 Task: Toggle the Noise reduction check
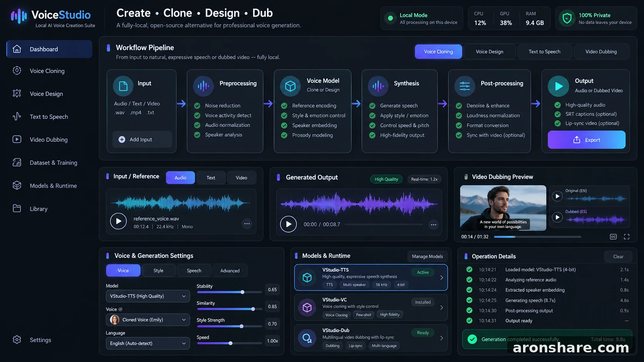pos(197,105)
